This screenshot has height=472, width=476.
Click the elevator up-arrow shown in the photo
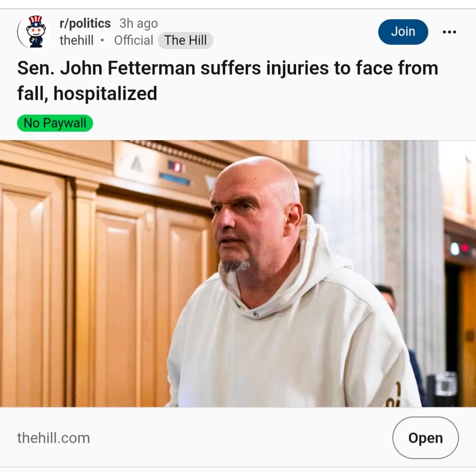pos(137,164)
